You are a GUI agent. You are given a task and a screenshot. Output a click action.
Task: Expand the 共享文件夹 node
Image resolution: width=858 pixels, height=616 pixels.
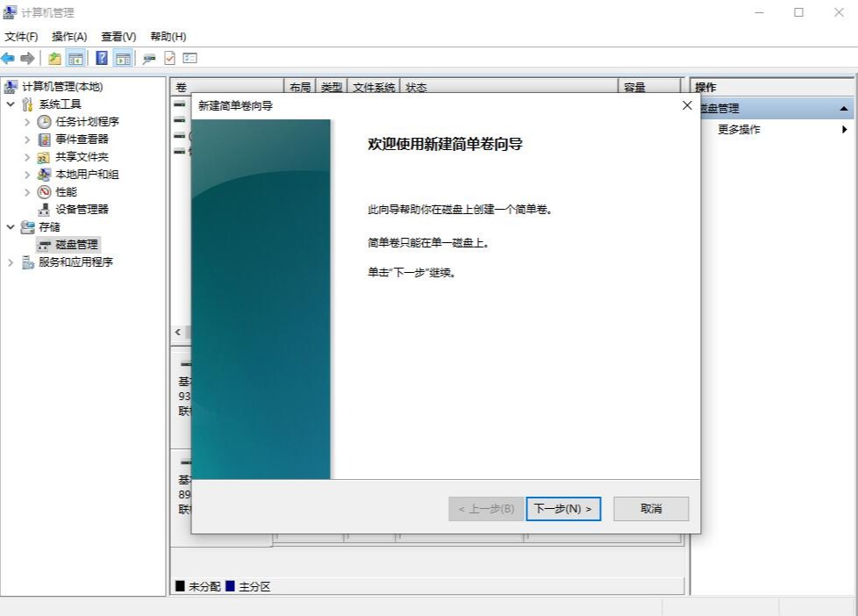pyautogui.click(x=27, y=157)
